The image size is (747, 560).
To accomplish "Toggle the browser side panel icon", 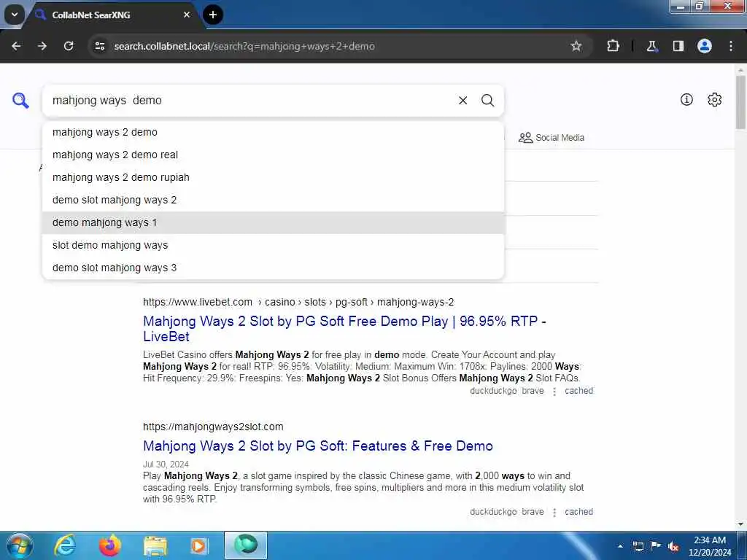I will click(x=678, y=46).
